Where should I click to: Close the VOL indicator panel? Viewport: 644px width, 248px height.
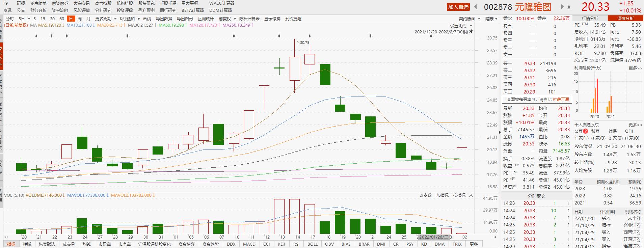point(471,195)
